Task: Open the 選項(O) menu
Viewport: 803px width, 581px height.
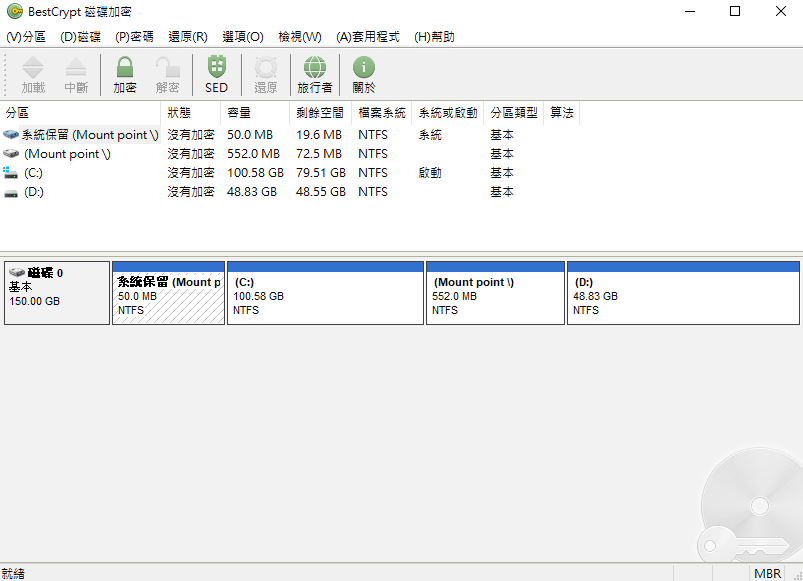Action: [242, 37]
